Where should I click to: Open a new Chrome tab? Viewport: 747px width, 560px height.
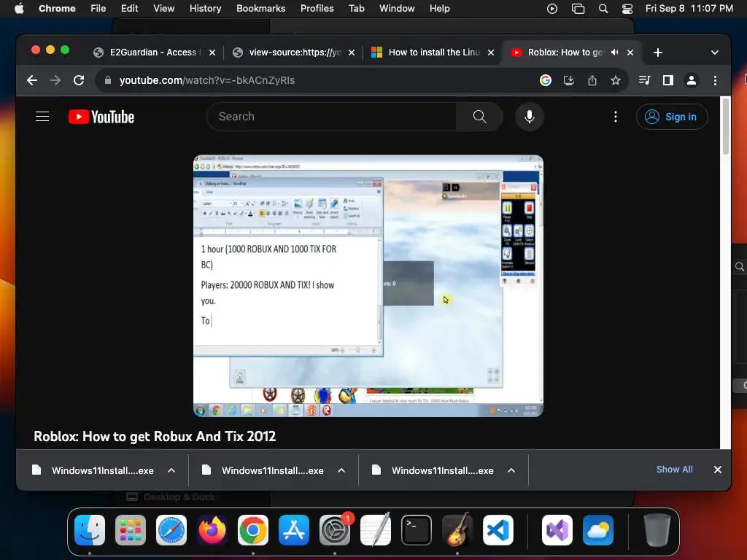coord(658,52)
